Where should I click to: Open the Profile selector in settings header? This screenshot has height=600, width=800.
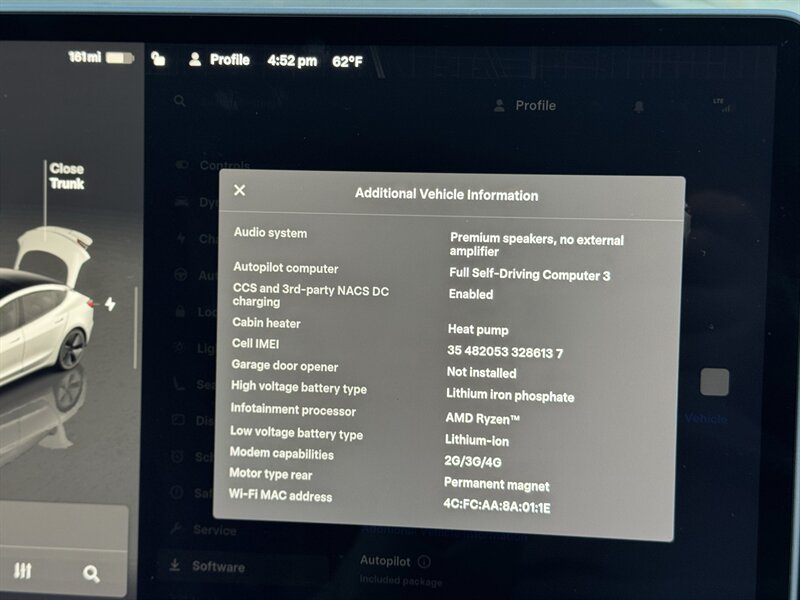click(526, 106)
